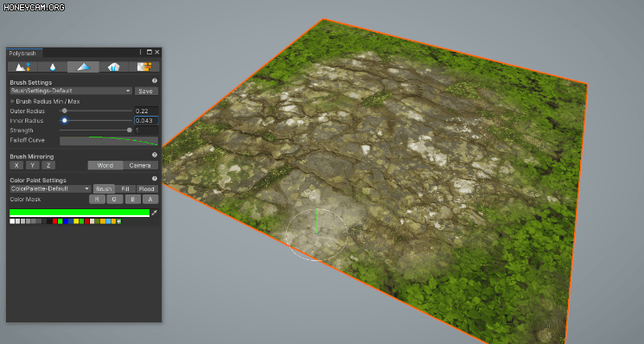
Task: Select the Scatter prefabs mode icon
Action: [113, 67]
